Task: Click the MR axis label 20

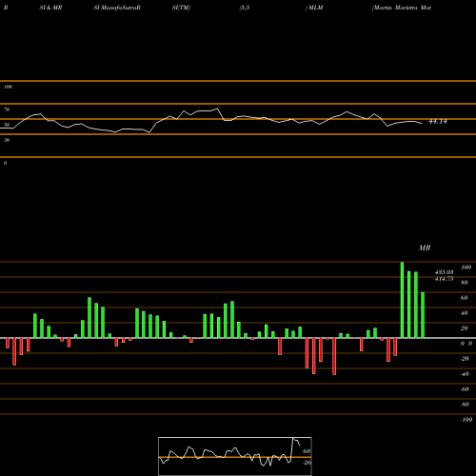Action: tap(465, 328)
